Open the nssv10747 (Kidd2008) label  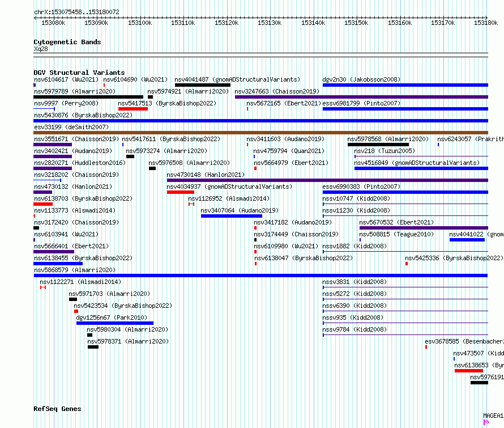[356, 198]
